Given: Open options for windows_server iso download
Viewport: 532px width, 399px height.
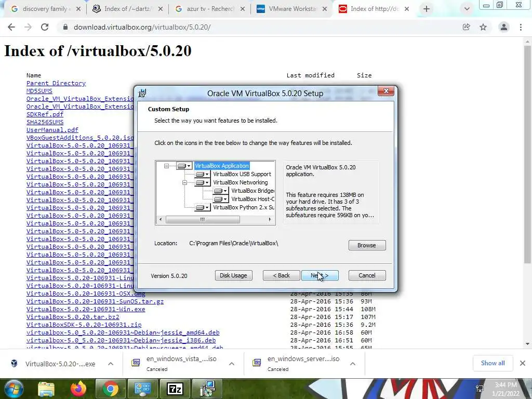Looking at the screenshot, I should click(353, 364).
